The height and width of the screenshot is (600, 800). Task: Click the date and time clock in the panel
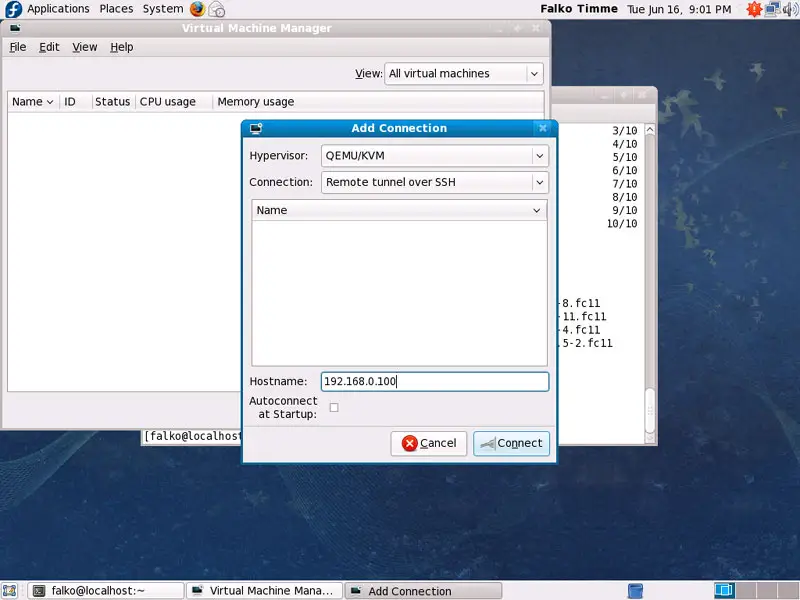point(679,9)
